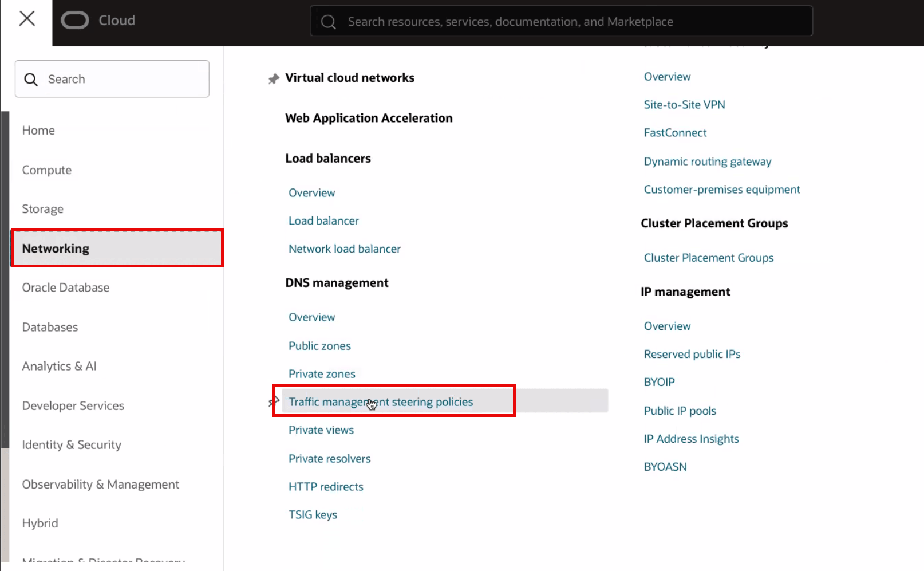Open Site-to-Site VPN
This screenshot has width=924, height=571.
click(x=684, y=105)
